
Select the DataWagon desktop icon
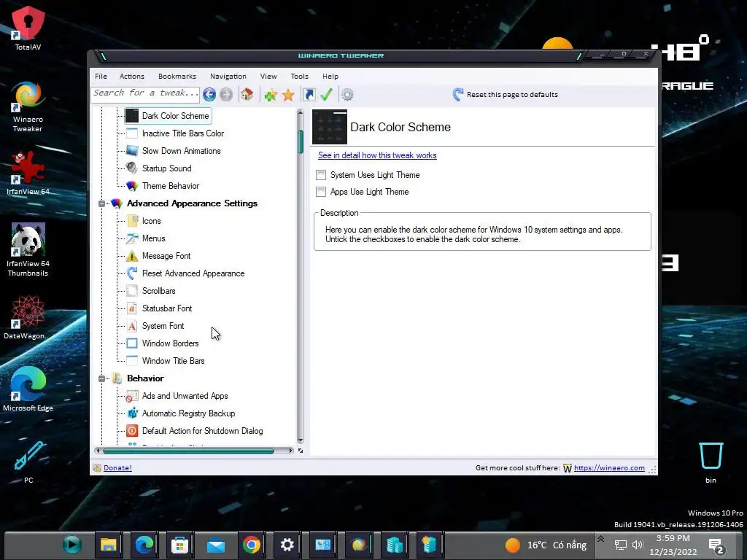28,317
